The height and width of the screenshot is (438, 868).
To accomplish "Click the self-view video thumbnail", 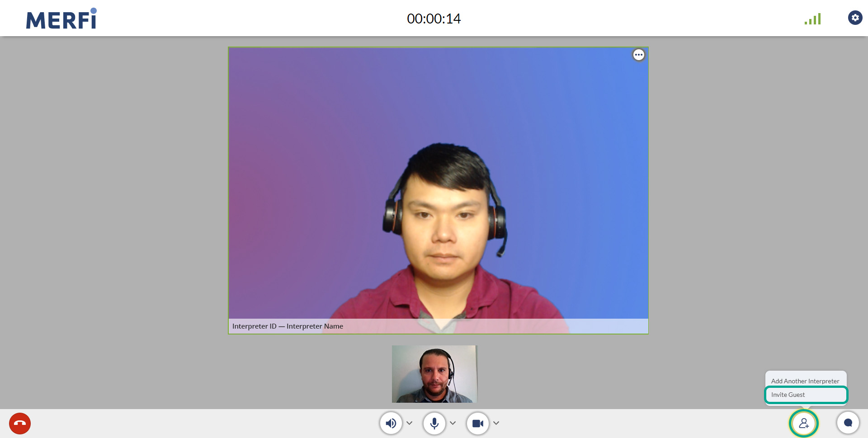I will point(434,374).
